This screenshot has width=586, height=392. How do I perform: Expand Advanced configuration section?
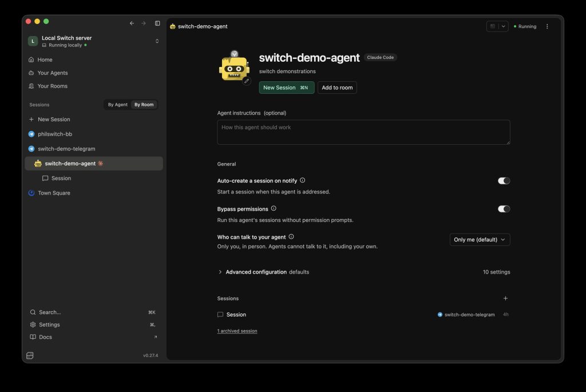pos(363,272)
